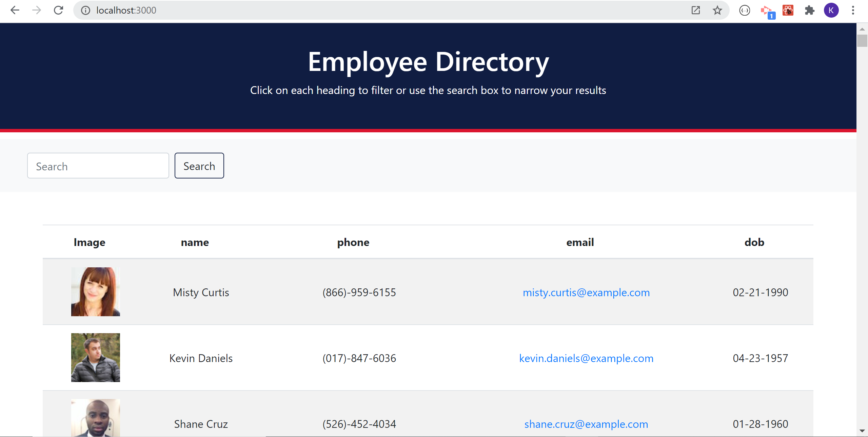
Task: Click Misty Curtis's photo thumbnail
Action: pyautogui.click(x=96, y=292)
